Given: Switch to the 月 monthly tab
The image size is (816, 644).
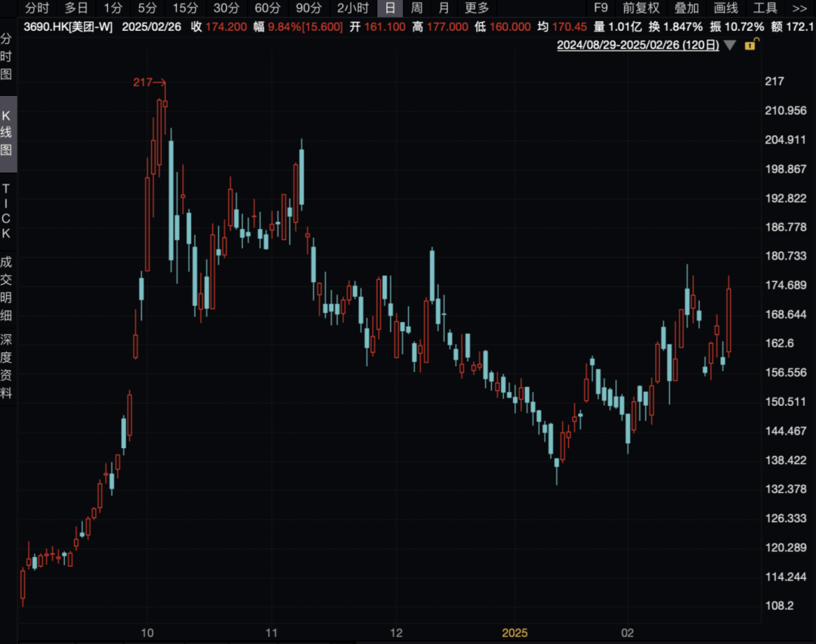Looking at the screenshot, I should tap(443, 8).
